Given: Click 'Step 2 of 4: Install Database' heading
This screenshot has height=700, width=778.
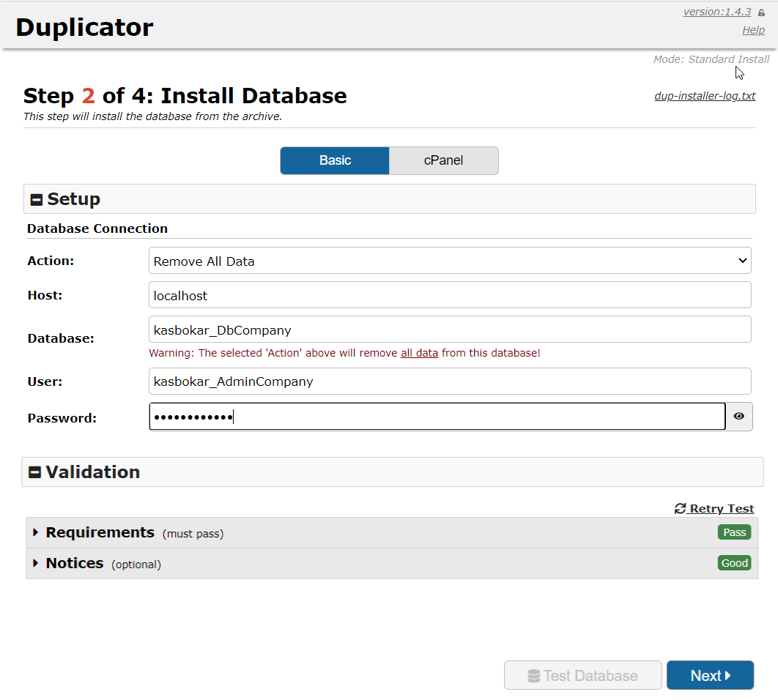Looking at the screenshot, I should 185,96.
